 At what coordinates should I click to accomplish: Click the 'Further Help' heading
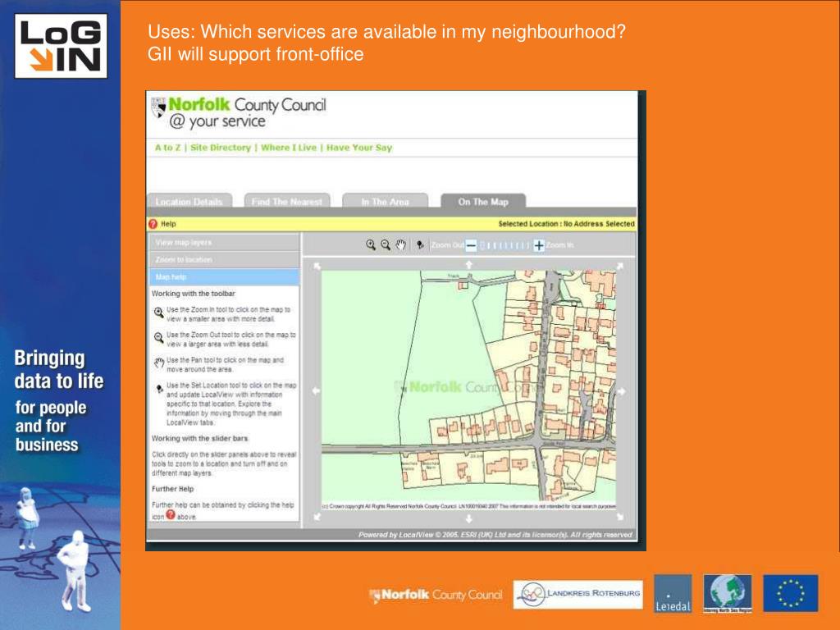point(172,489)
